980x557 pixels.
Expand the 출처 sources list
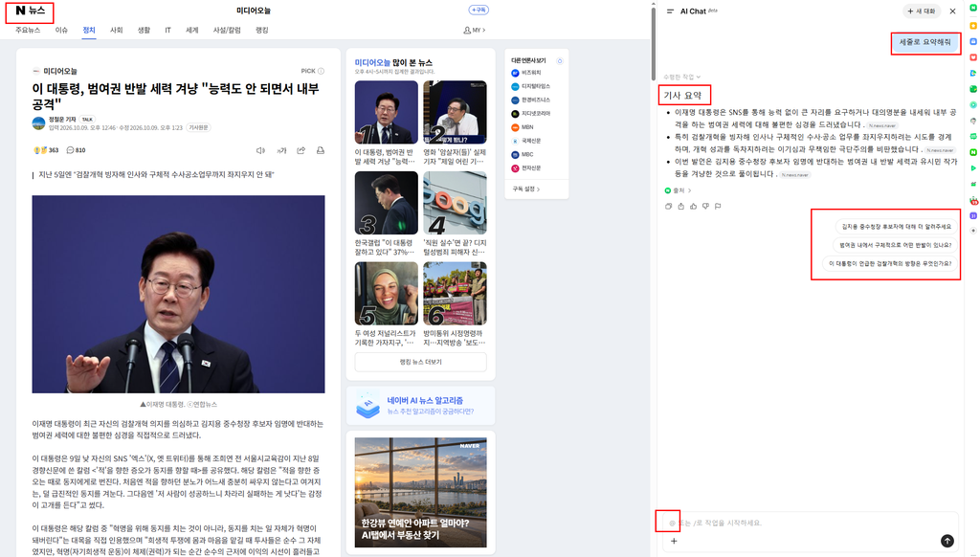679,190
